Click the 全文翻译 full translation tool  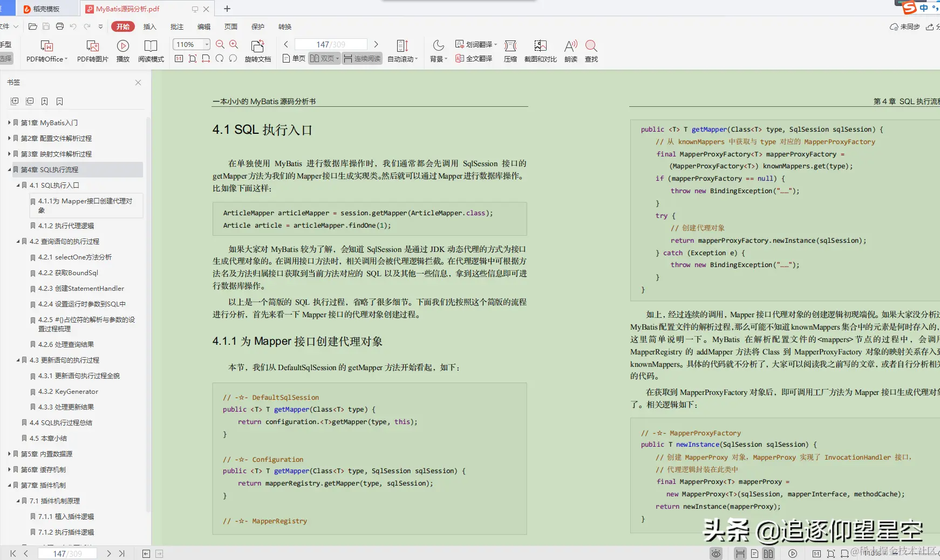click(474, 58)
